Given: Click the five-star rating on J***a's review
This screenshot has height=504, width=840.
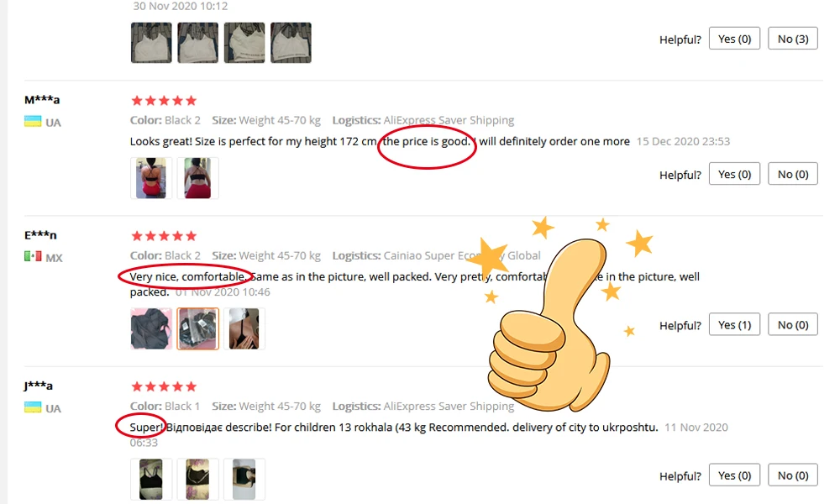Looking at the screenshot, I should [164, 386].
